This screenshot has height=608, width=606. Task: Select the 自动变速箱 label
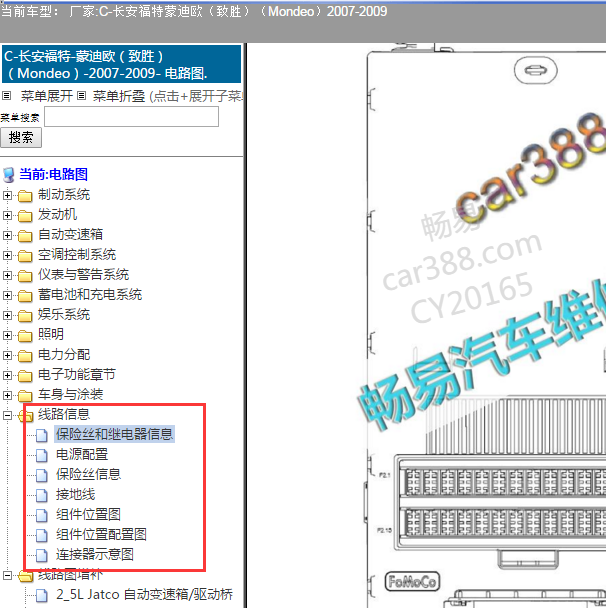(x=70, y=235)
